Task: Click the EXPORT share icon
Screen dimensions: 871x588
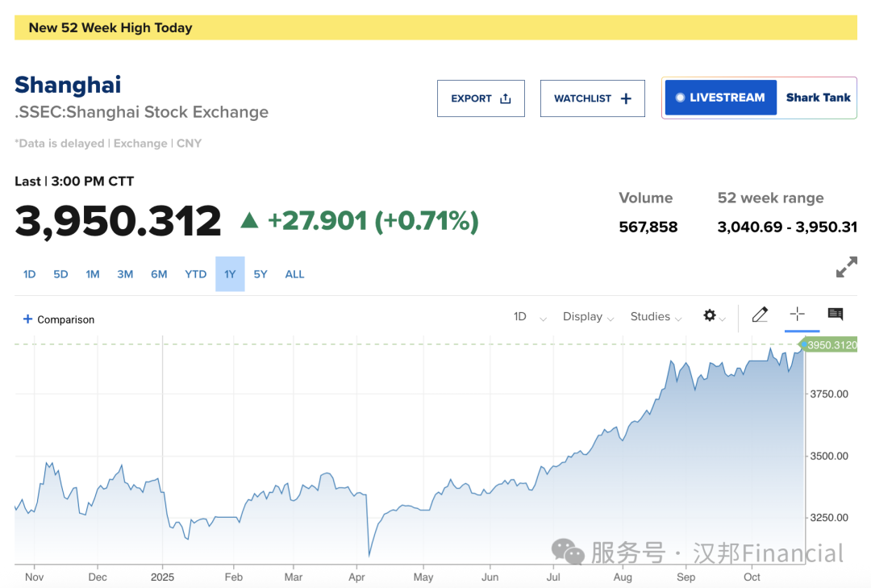Action: point(506,98)
